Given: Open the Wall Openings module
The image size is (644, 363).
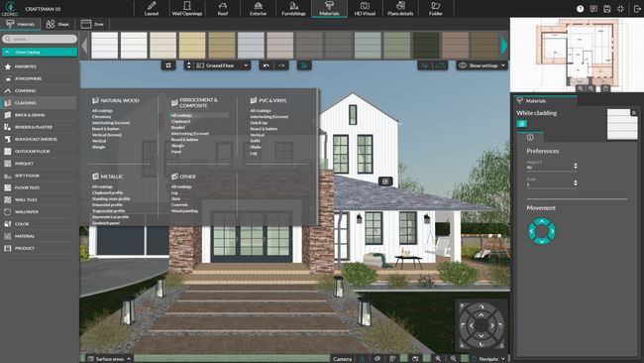Looking at the screenshot, I should coord(187,8).
